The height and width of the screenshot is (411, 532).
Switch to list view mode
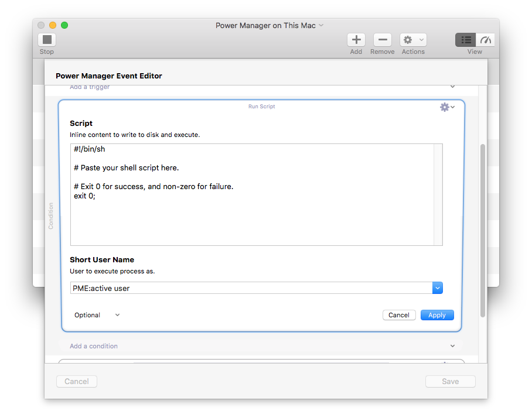tap(465, 40)
